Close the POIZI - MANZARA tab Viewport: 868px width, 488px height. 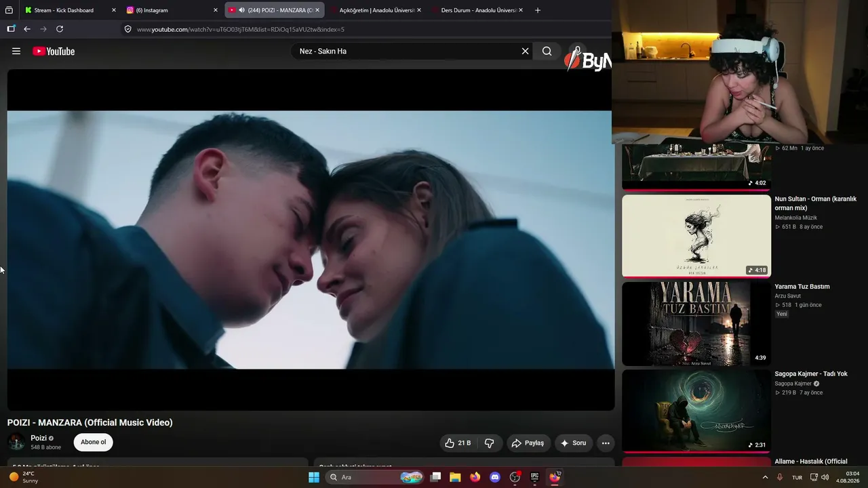pyautogui.click(x=317, y=10)
